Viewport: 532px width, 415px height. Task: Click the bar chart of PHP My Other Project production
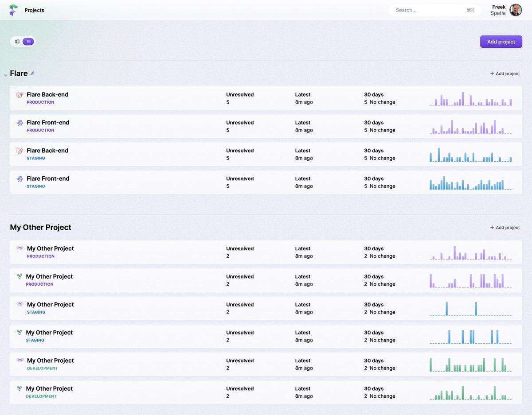point(470,252)
